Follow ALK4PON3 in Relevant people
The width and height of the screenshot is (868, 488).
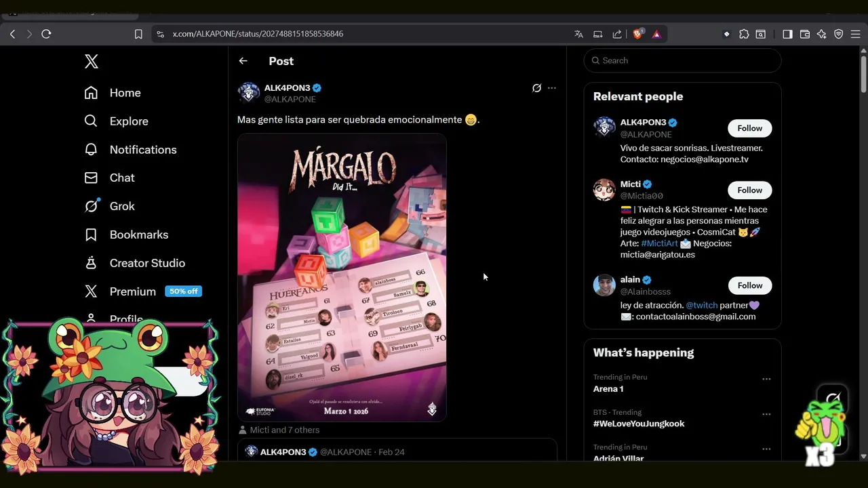click(750, 128)
